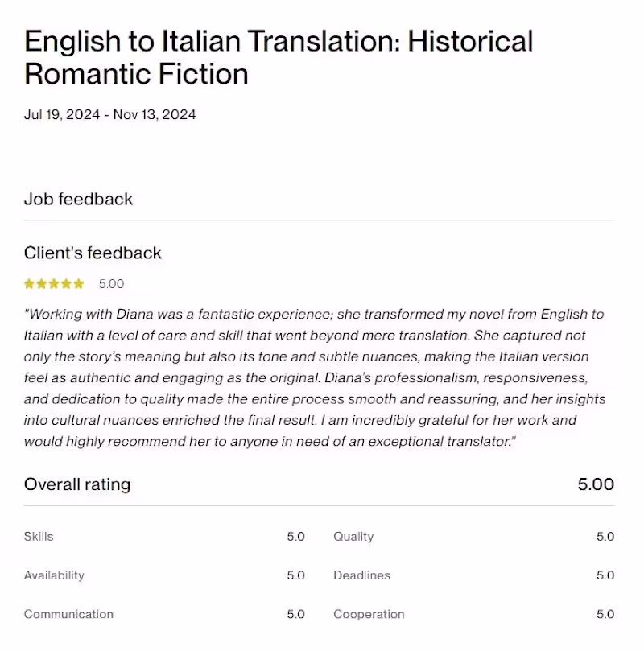Screen dimensions: 644x651
Task: Click the Quality label
Action: click(353, 537)
